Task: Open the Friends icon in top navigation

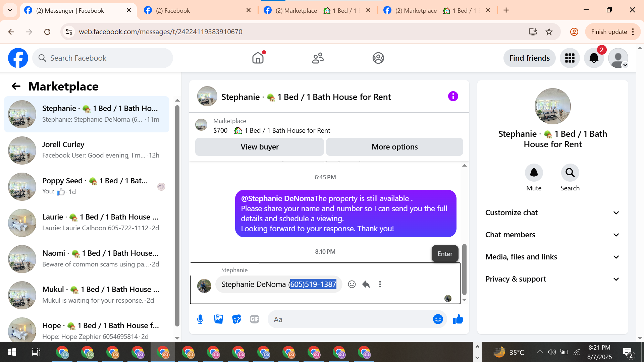Action: (318, 58)
